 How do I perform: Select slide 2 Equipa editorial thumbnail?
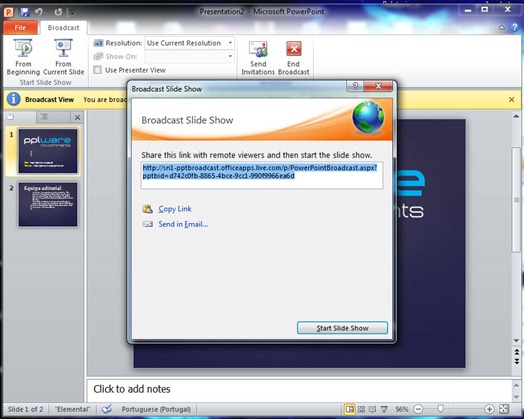(48, 204)
